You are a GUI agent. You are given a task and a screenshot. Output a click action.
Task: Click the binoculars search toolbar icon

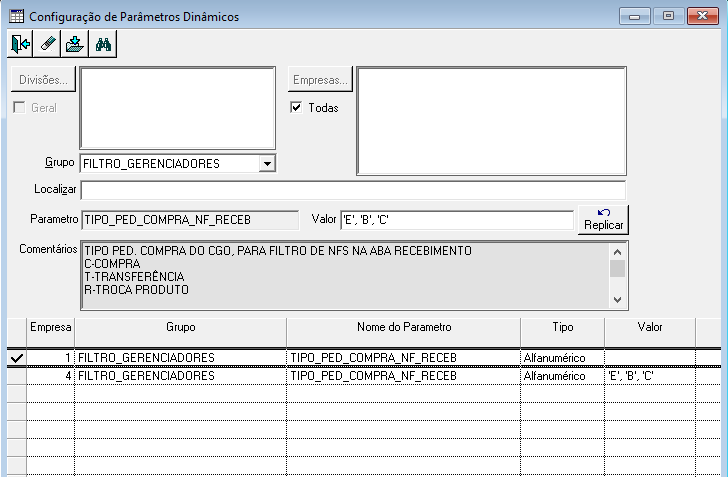coord(103,45)
